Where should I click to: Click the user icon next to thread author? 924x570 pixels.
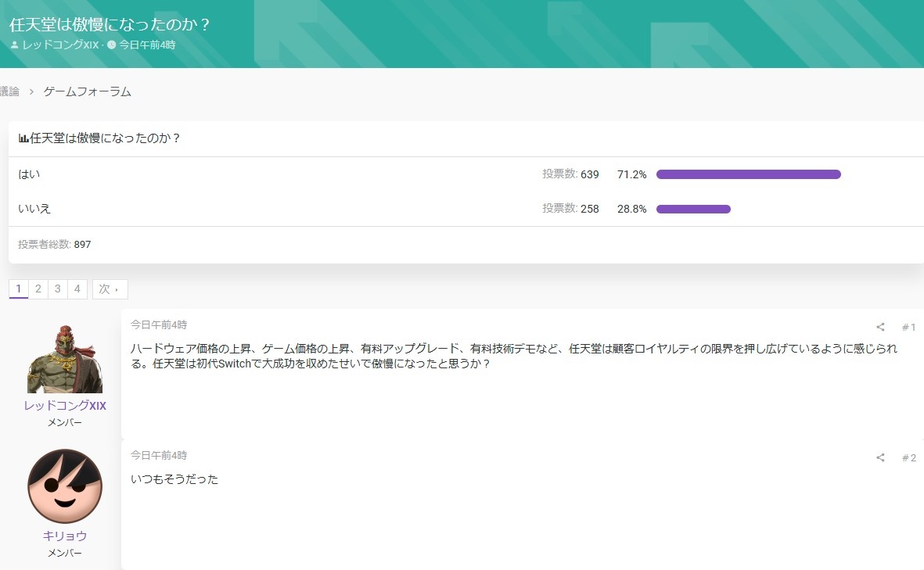coord(14,45)
